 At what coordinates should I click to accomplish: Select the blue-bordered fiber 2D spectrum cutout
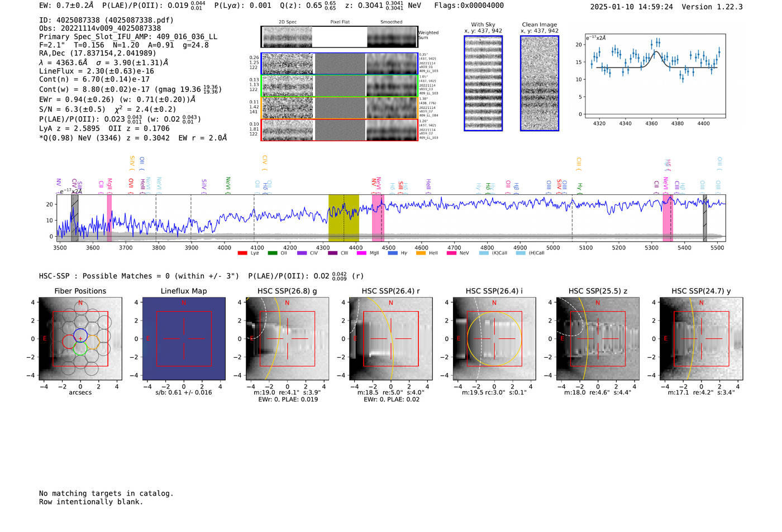(340, 64)
